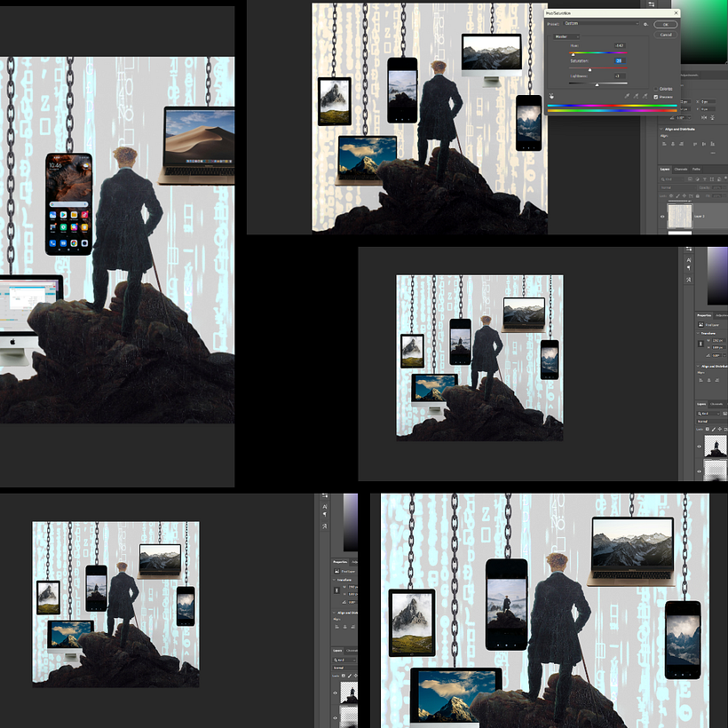Select the Add to Sample eyedropper in Hue/Saturation
This screenshot has height=728, width=728.
coord(636,96)
